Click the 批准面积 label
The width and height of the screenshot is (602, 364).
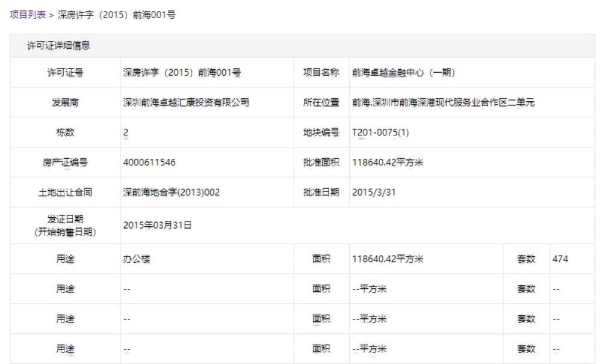[x=321, y=162]
